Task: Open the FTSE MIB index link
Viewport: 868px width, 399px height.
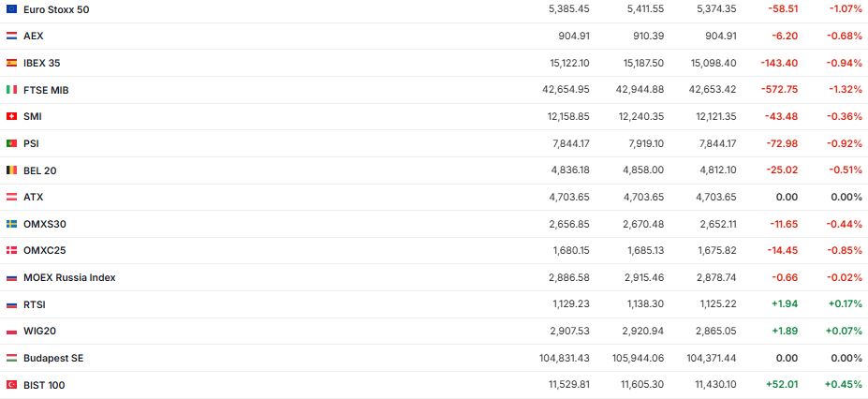Action: tap(46, 90)
